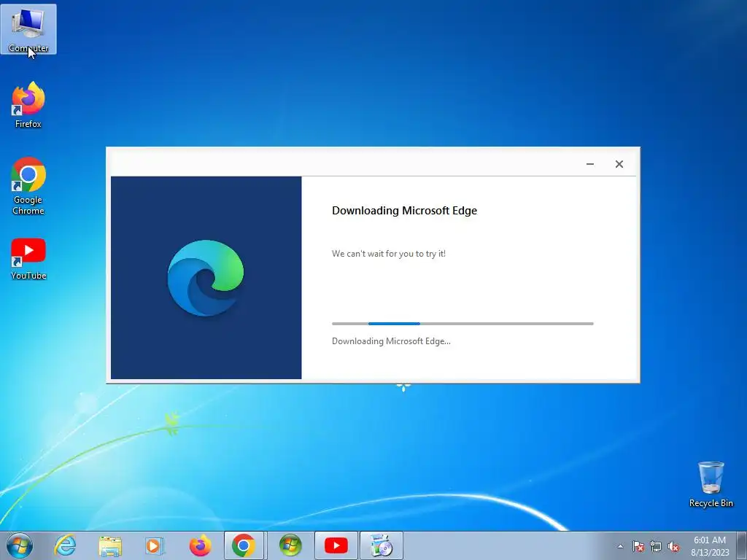Click 'We can't wait for you to try it!' text
Screen dimensions: 747x560
click(x=389, y=254)
